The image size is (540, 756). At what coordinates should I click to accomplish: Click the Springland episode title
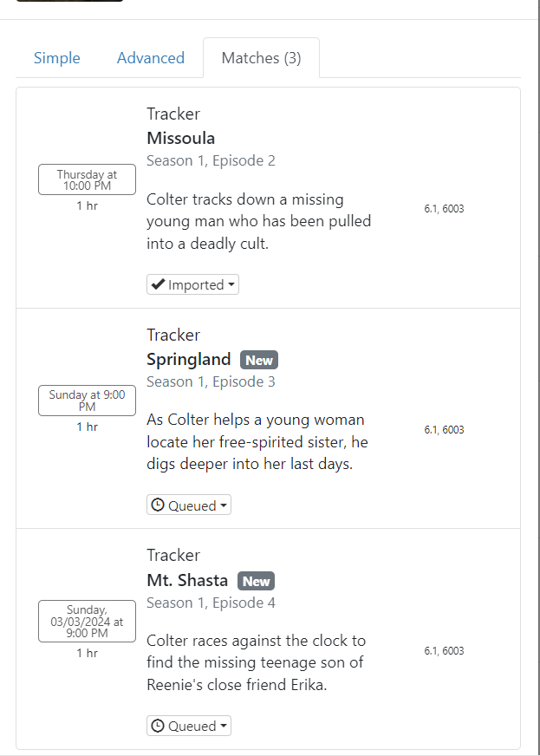(x=189, y=359)
